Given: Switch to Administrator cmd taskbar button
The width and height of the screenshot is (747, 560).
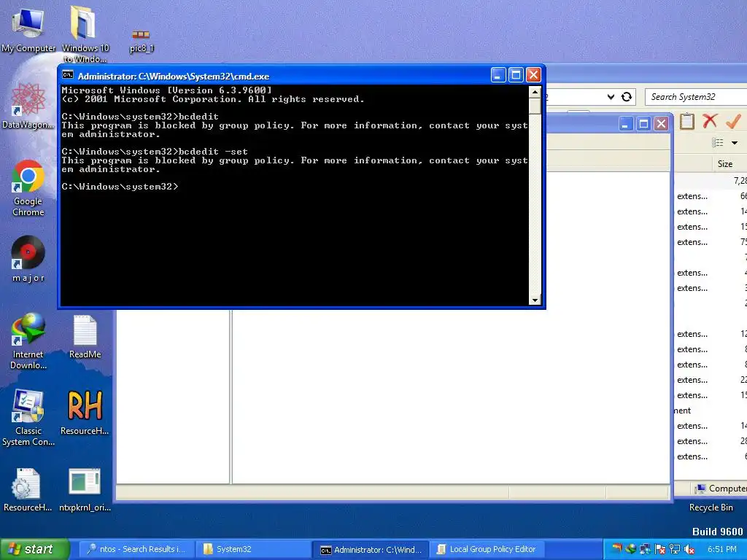Looking at the screenshot, I should click(371, 550).
